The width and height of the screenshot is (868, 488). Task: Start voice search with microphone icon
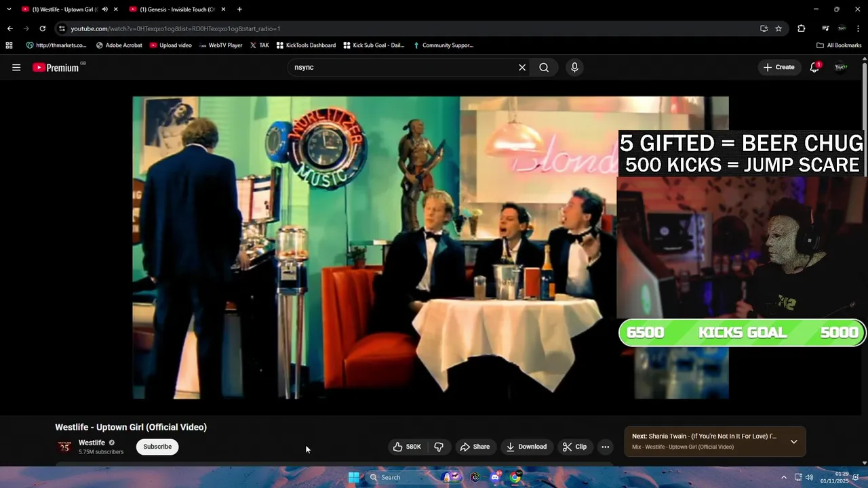tap(574, 67)
